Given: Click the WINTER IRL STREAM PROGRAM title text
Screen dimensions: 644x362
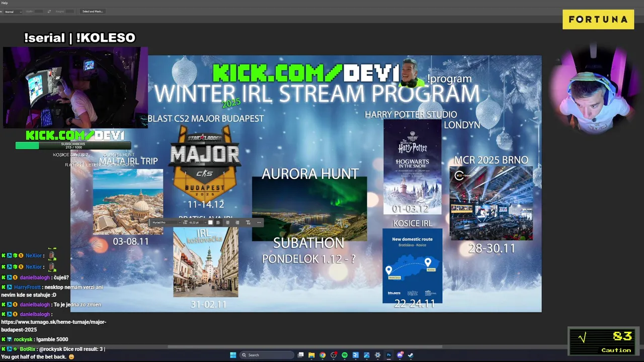Looking at the screenshot, I should pyautogui.click(x=317, y=94).
